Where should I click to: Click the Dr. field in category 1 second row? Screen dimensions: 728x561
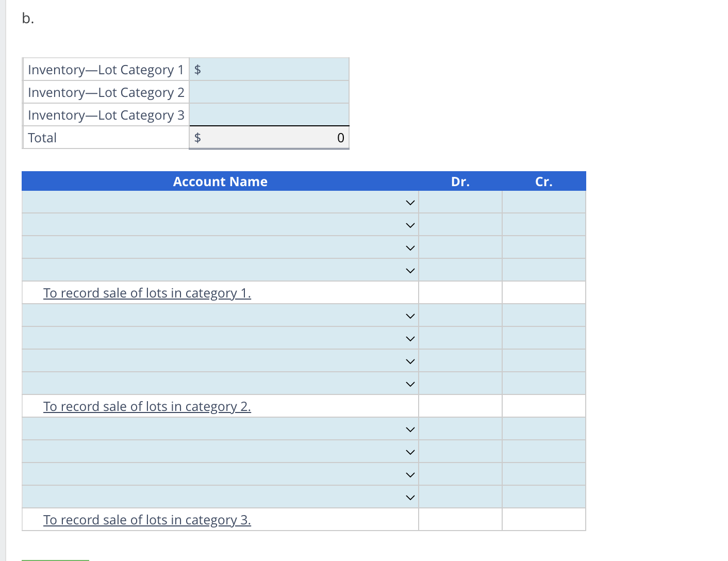460,225
